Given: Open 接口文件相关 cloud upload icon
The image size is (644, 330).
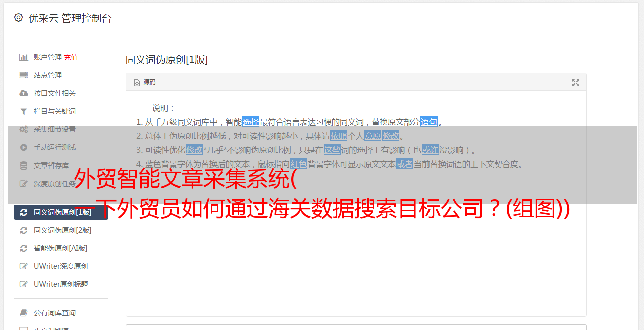Looking at the screenshot, I should 24,93.
